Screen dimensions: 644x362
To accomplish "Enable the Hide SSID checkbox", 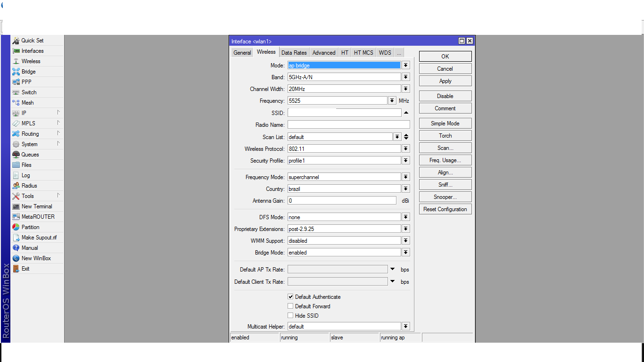I will pyautogui.click(x=290, y=316).
